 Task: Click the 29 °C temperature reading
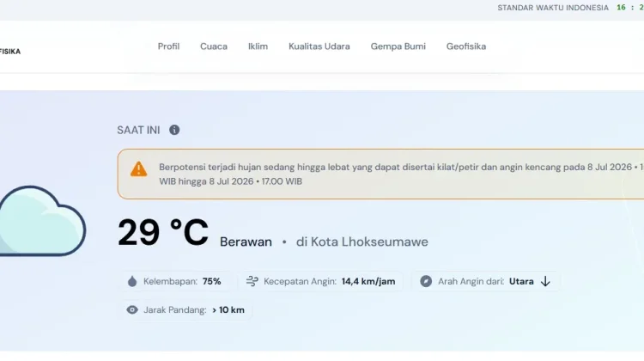(163, 232)
